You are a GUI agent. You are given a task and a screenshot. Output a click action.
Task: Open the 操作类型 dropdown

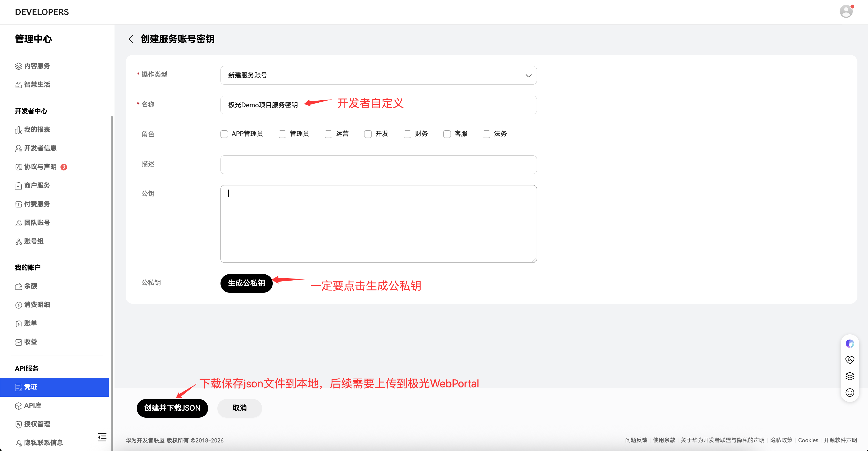click(378, 75)
